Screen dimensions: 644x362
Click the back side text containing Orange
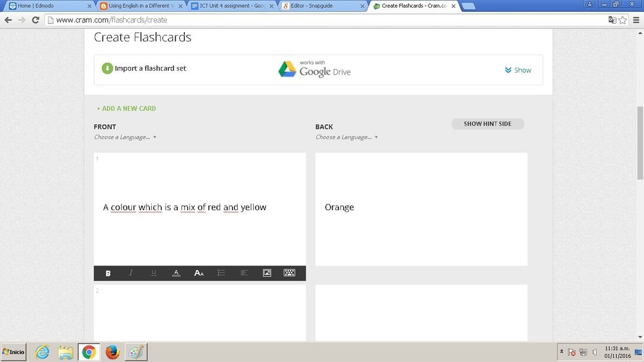(x=339, y=208)
